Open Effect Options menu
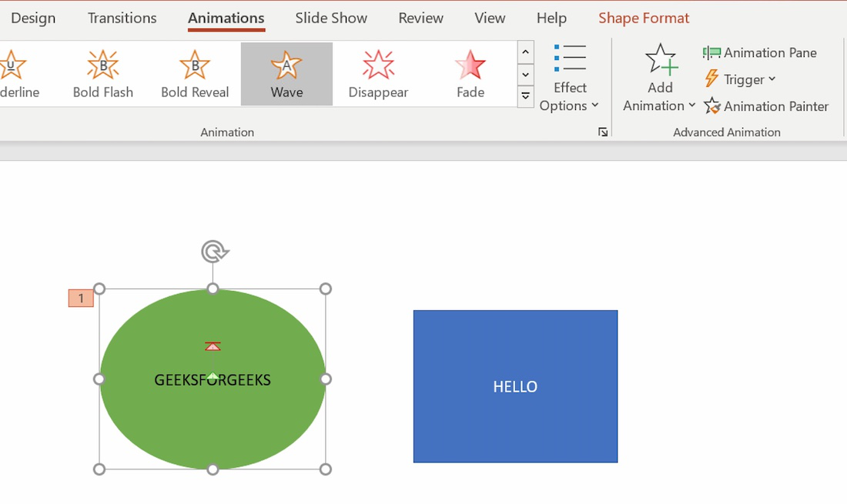The width and height of the screenshot is (847, 504). click(x=569, y=78)
